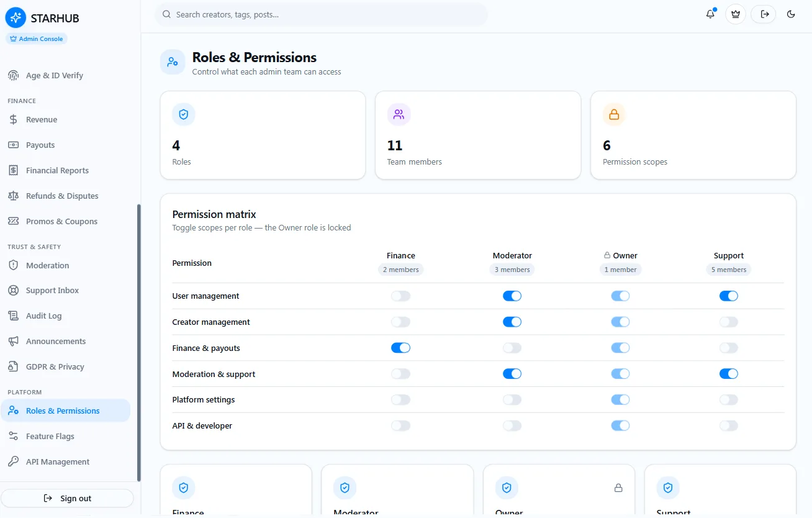Click the Feature Flags sliders icon

coord(13,436)
